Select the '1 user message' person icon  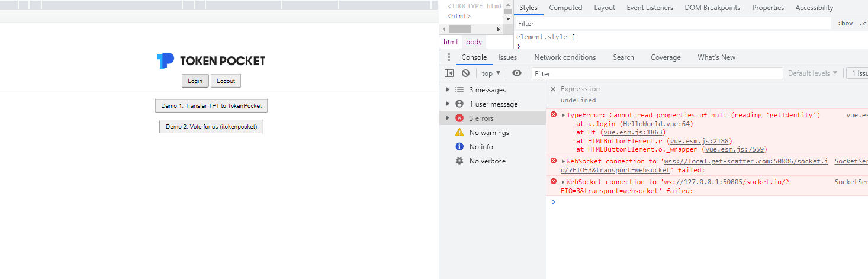[459, 104]
